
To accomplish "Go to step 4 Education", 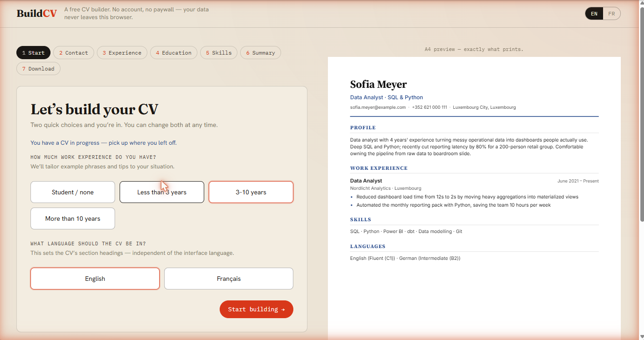I will click(174, 53).
